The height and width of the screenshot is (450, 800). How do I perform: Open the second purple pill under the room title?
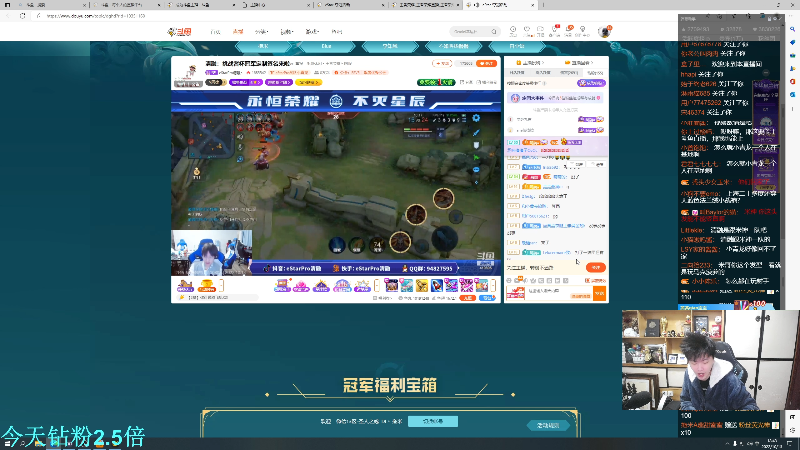click(x=279, y=82)
